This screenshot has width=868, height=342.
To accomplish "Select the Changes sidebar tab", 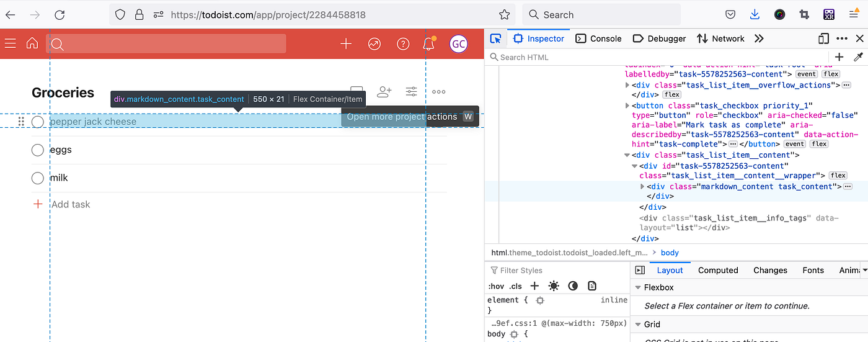I will pos(770,270).
